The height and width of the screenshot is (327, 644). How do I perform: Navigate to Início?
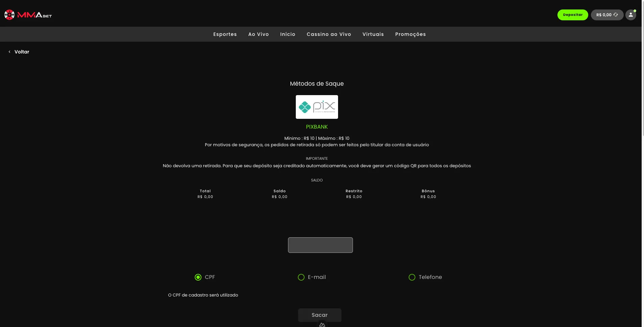[288, 34]
